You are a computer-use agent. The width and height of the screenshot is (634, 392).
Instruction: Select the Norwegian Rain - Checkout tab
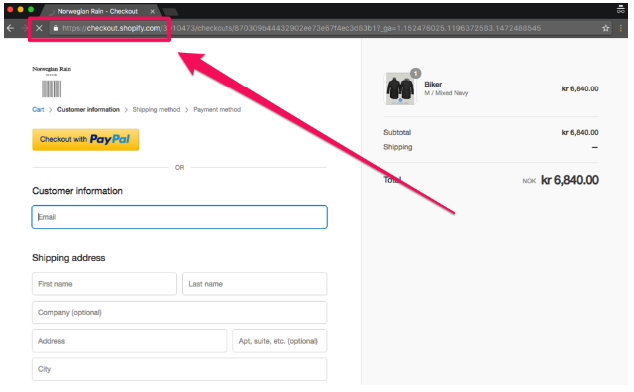click(97, 11)
